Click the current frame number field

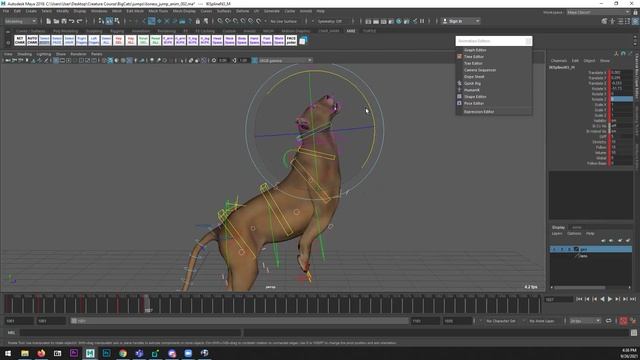pyautogui.click(x=559, y=300)
